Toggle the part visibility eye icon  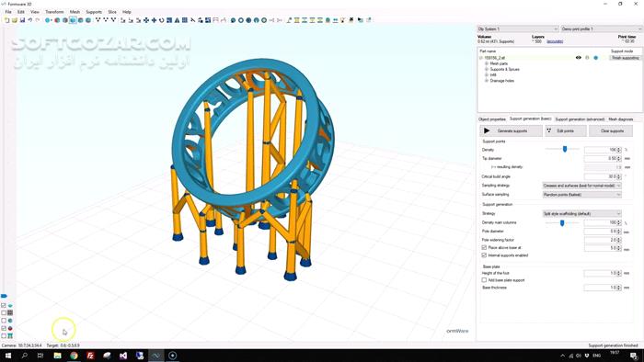point(579,58)
